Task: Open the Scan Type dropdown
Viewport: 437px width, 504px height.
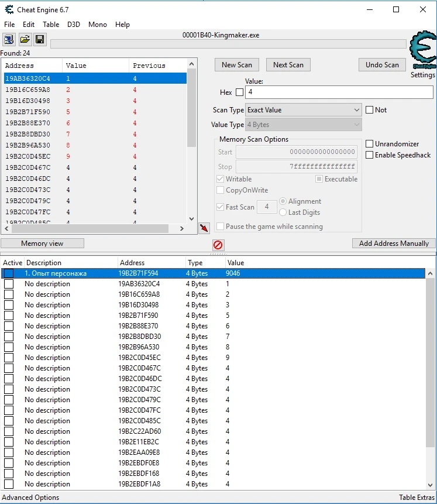Action: (x=304, y=110)
